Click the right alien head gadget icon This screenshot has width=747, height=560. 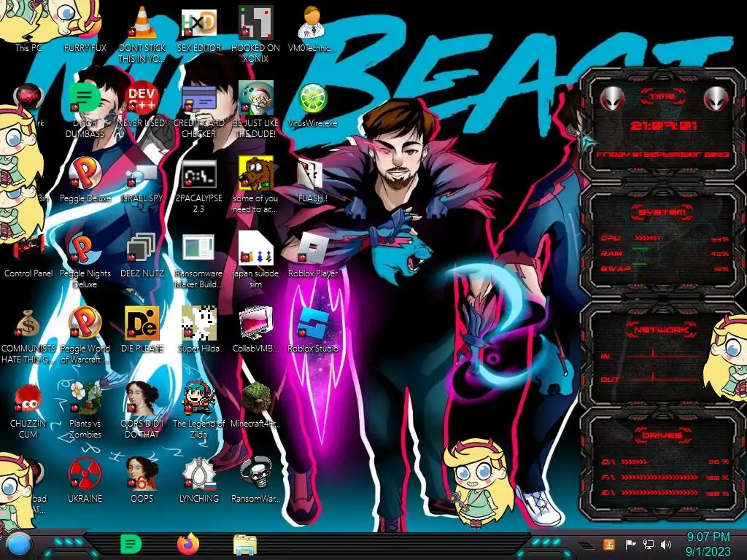[x=716, y=98]
